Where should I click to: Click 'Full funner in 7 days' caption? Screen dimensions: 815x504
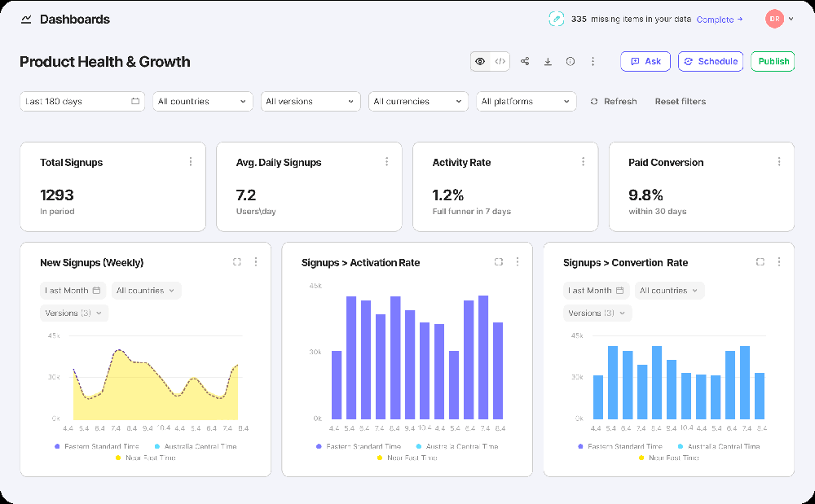point(471,211)
